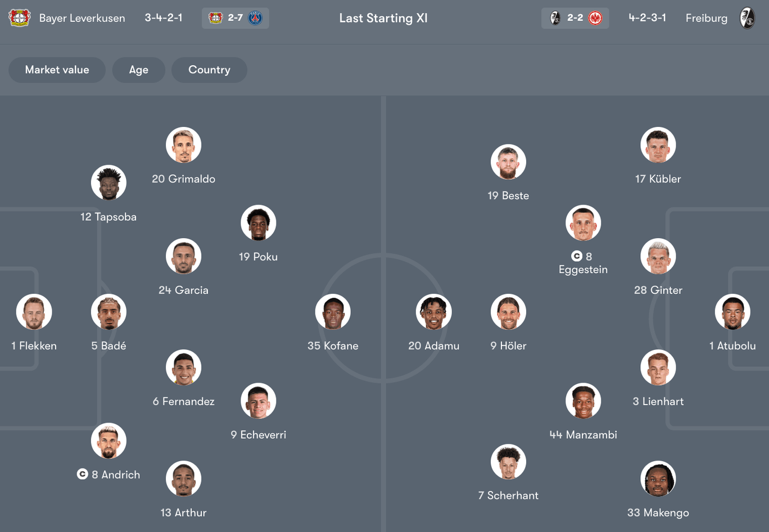Image resolution: width=769 pixels, height=532 pixels.
Task: Click the Bayer Leverkusen team name
Action: [x=82, y=17]
